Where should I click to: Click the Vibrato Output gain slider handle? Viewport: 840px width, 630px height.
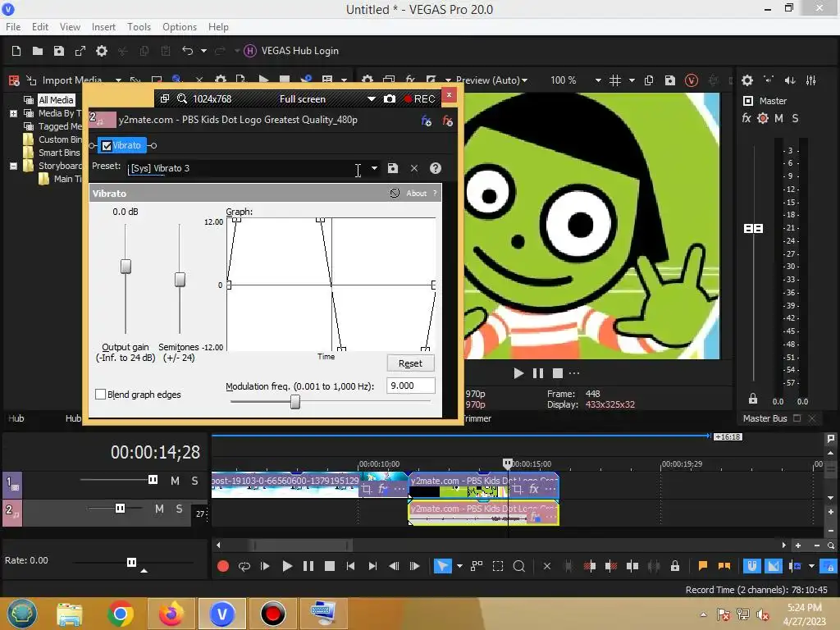126,267
